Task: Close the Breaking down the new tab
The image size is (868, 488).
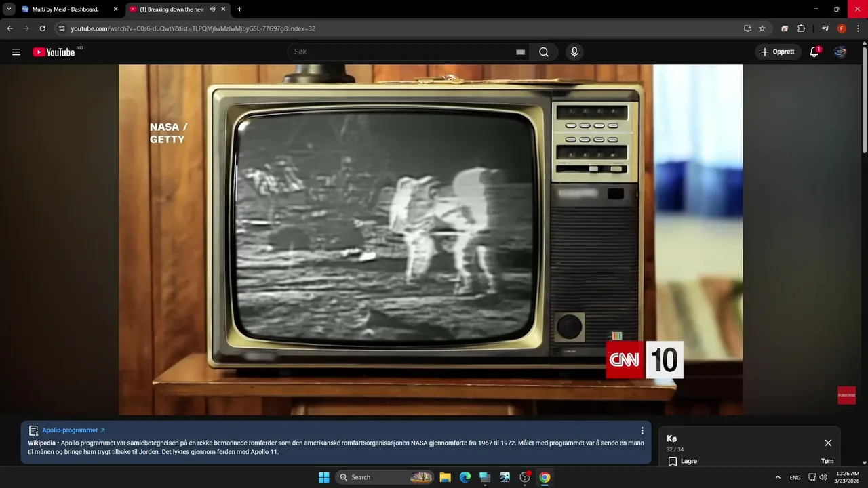Action: [223, 9]
